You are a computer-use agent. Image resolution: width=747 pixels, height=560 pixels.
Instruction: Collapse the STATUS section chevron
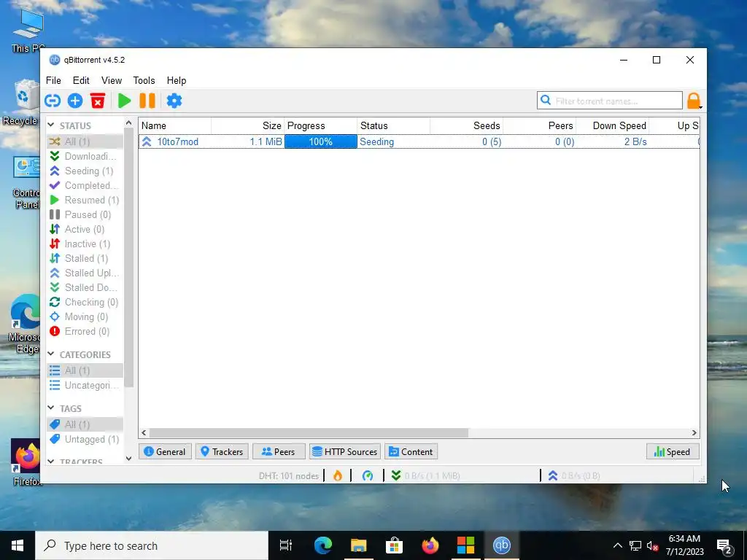[51, 125]
